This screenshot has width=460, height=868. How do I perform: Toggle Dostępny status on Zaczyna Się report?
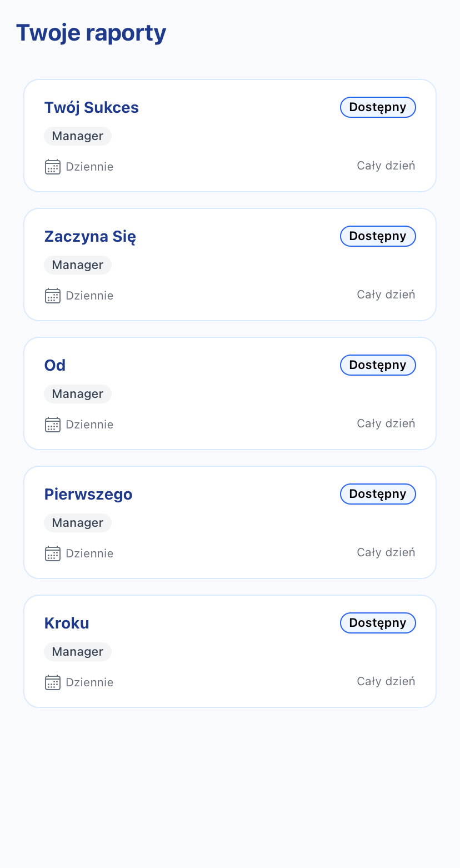click(x=378, y=236)
